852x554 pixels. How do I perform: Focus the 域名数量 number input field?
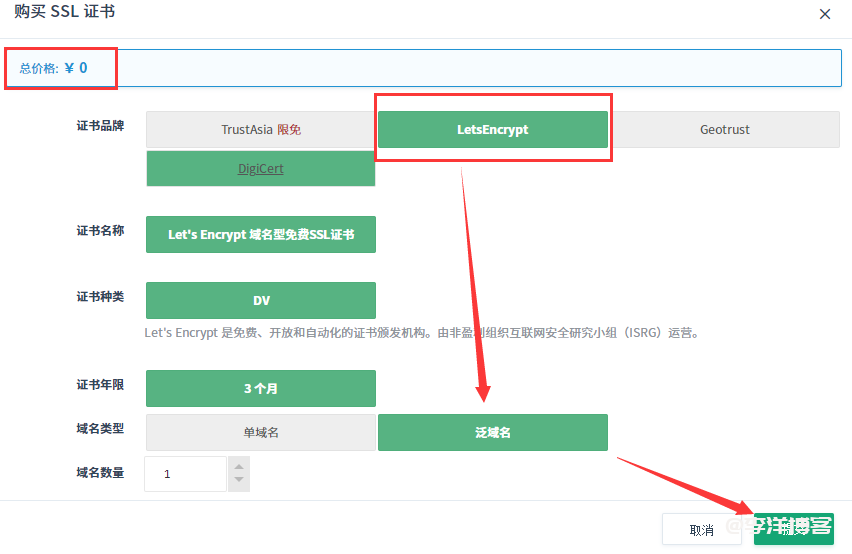(186, 474)
